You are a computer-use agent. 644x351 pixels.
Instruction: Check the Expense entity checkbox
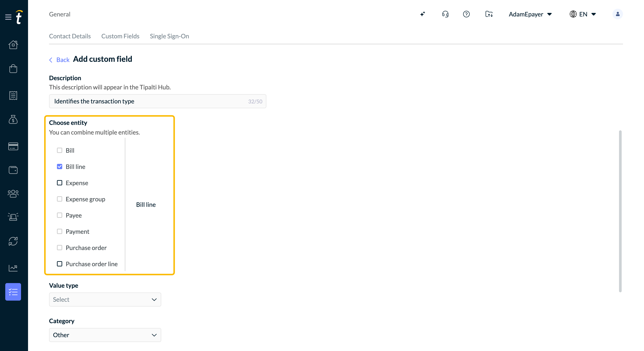[x=60, y=183]
